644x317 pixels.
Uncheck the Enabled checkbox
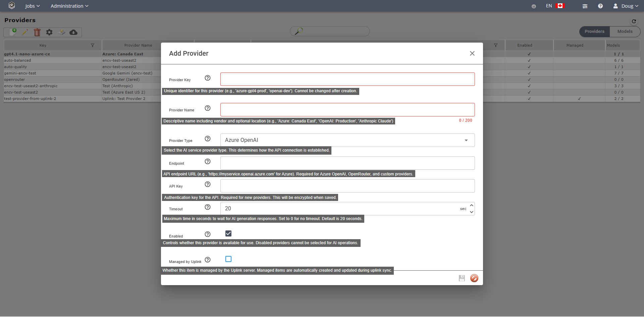228,233
